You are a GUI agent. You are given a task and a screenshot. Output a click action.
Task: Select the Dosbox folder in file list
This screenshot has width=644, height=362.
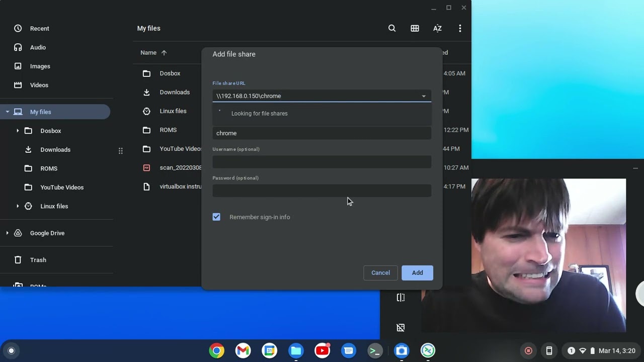click(171, 73)
